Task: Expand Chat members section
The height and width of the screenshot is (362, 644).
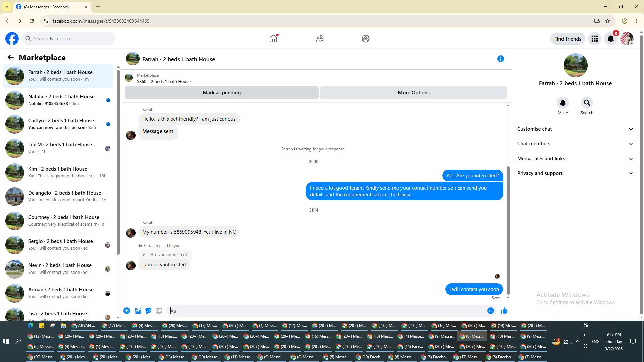Action: [575, 144]
